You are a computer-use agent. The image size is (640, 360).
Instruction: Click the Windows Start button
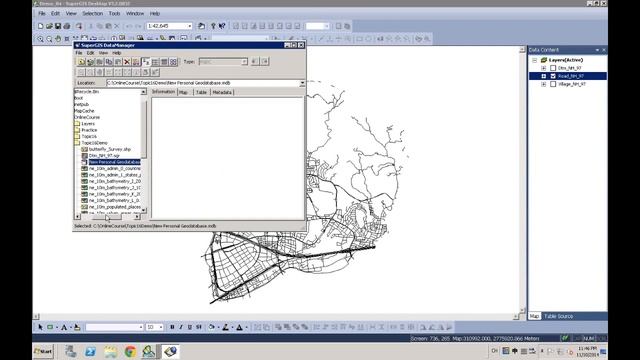coord(43,351)
